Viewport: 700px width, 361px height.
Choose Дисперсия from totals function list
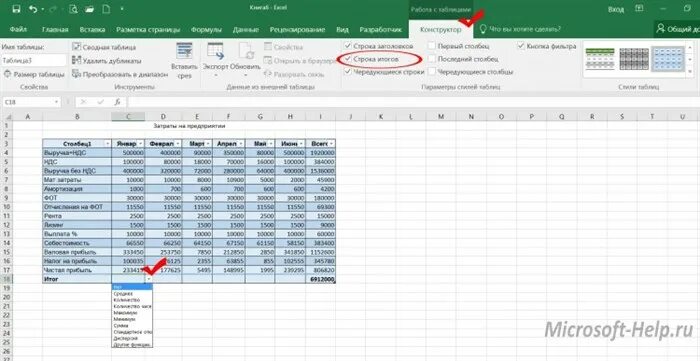click(x=132, y=338)
